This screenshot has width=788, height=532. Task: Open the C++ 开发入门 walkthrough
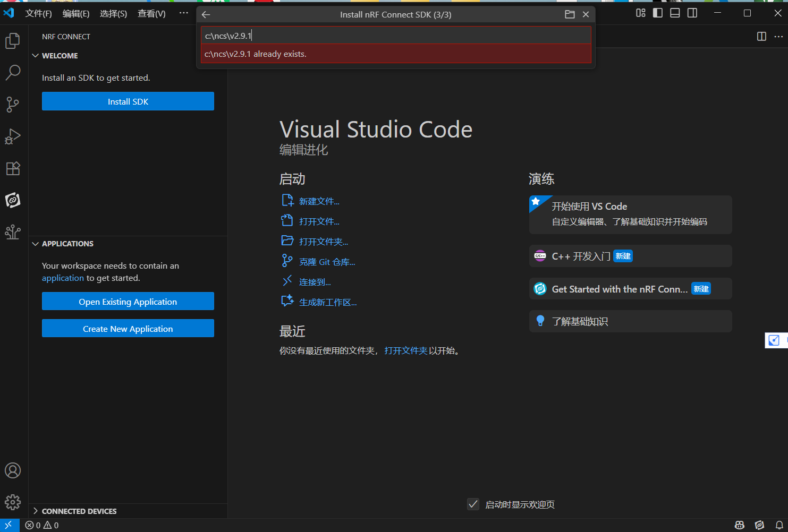point(631,256)
